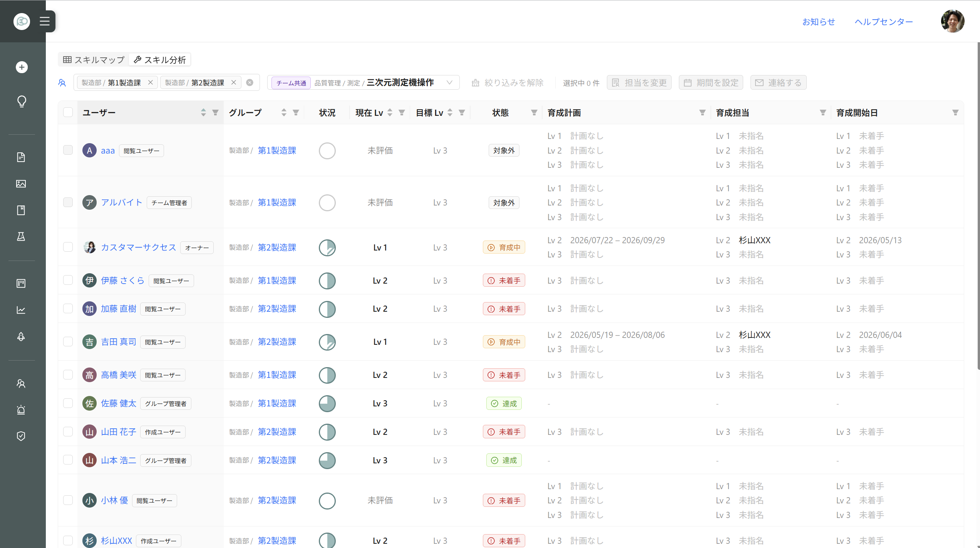
Task: Open the document icon in sidebar
Action: [x=21, y=157]
